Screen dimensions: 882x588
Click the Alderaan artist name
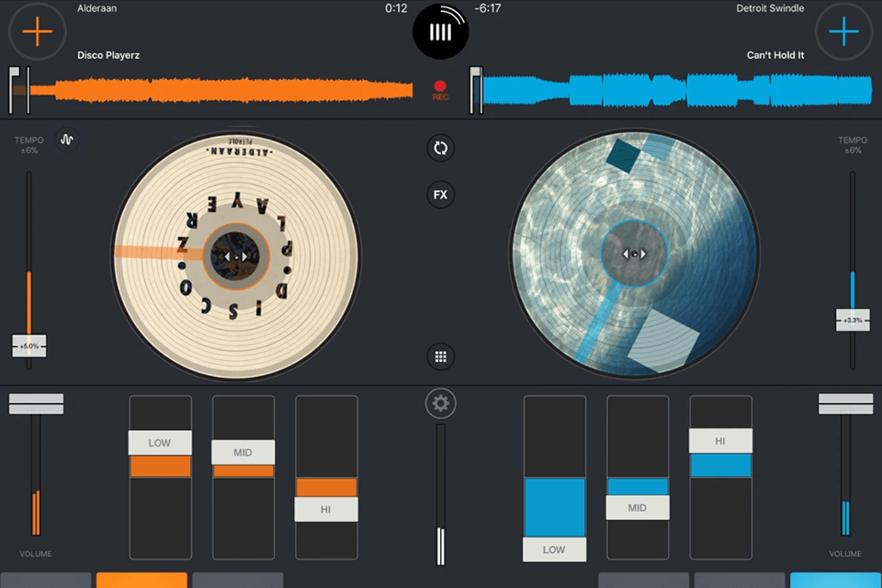[97, 8]
